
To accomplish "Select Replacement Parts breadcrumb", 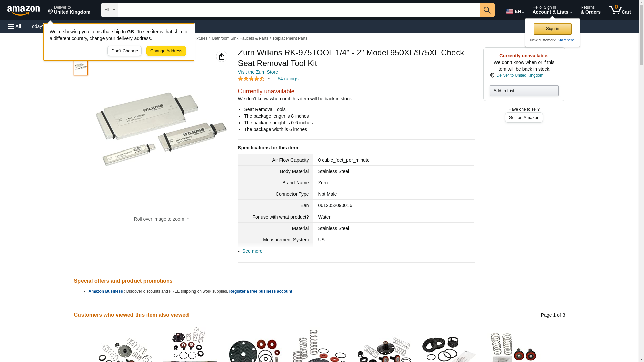I will (x=290, y=38).
